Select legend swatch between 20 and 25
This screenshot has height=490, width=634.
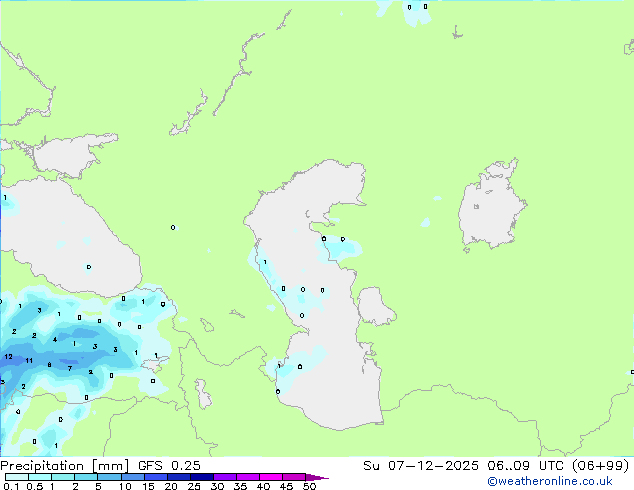pos(179,477)
